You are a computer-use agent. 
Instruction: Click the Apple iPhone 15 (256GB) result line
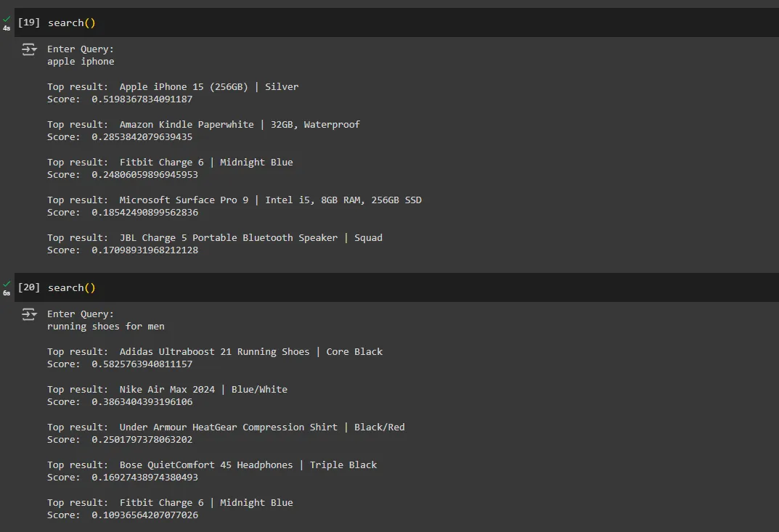pos(173,87)
